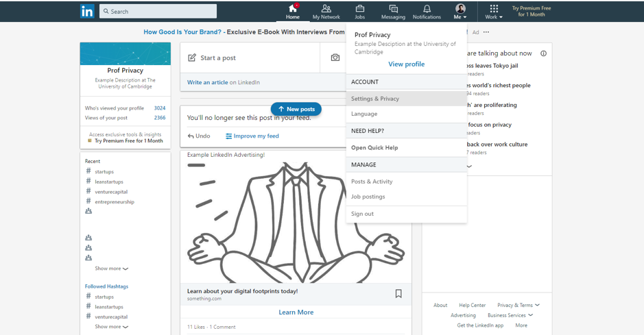Open Views of your post 2366
644x335 pixels.
(x=125, y=118)
